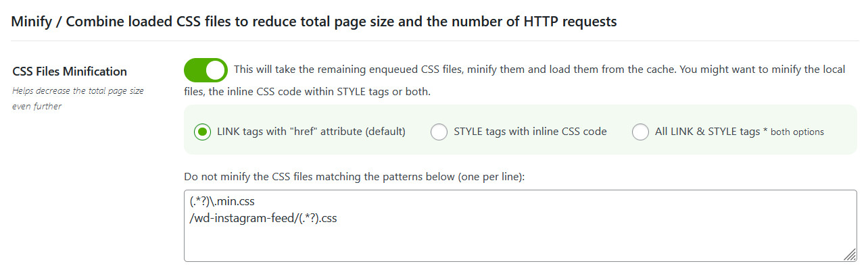
Task: Choose the All LINK & STYLE tags radio button
Action: [640, 132]
